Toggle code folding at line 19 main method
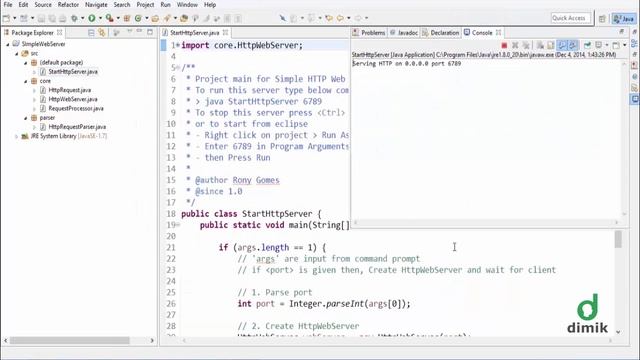640x360 pixels. [x=178, y=225]
